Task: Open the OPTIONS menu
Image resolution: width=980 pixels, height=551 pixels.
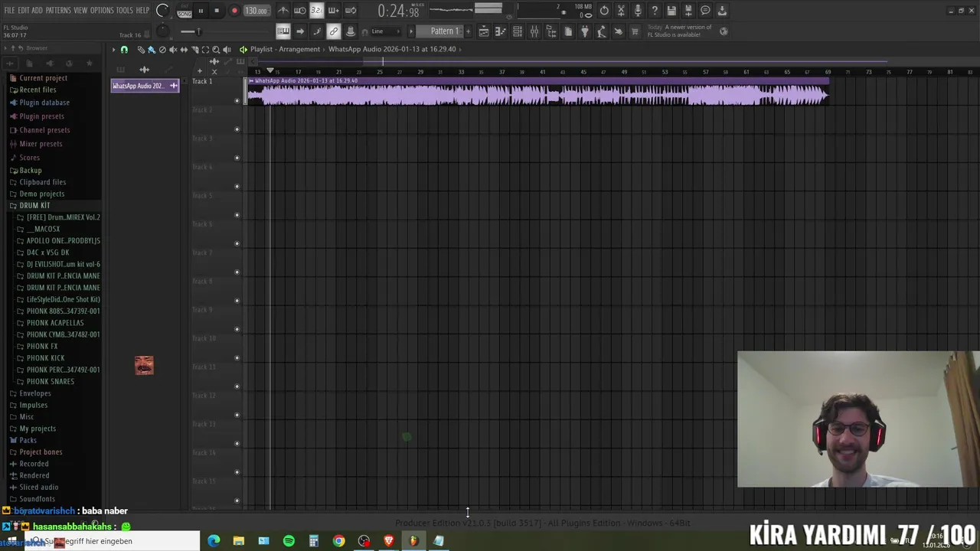Action: 102,11
